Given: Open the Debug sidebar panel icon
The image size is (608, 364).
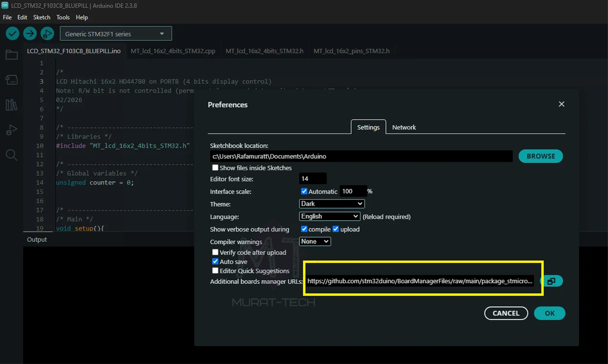Looking at the screenshot, I should (11, 130).
